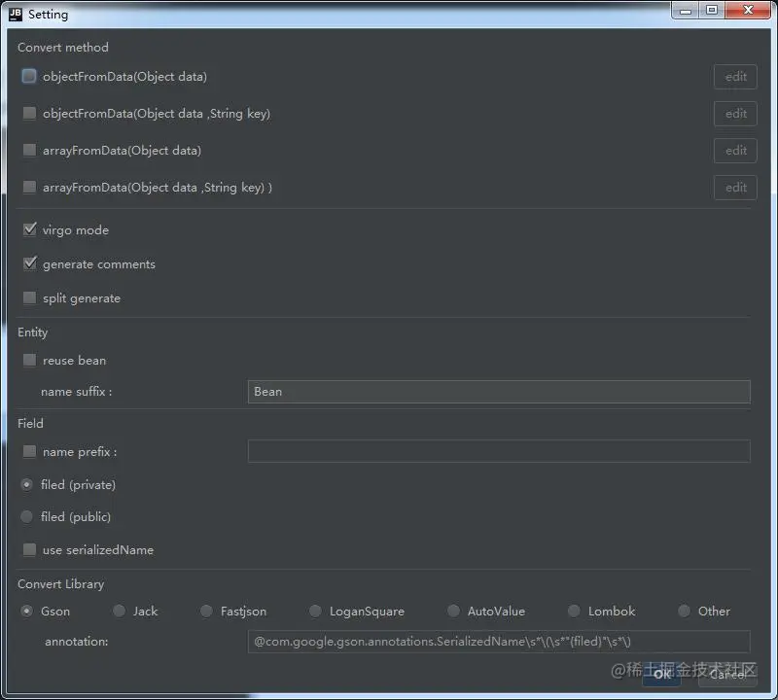
Task: Choose Fastjson as convert library
Action: pyautogui.click(x=206, y=611)
